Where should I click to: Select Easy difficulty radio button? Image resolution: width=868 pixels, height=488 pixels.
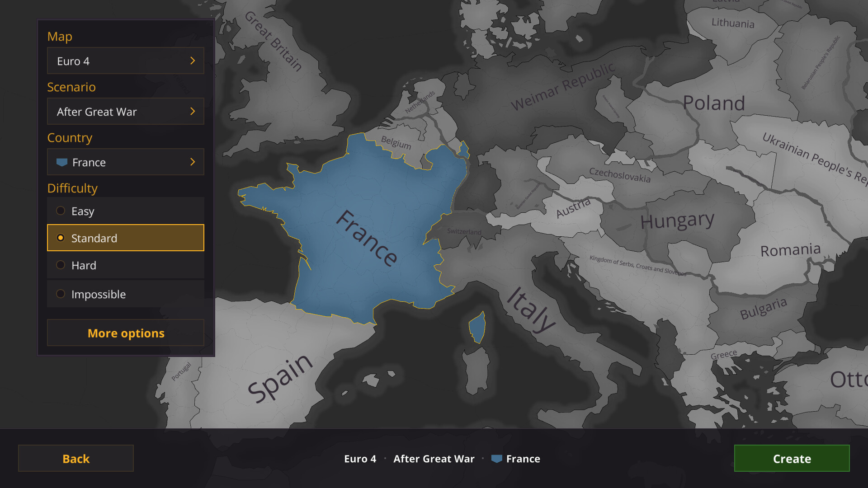coord(61,211)
